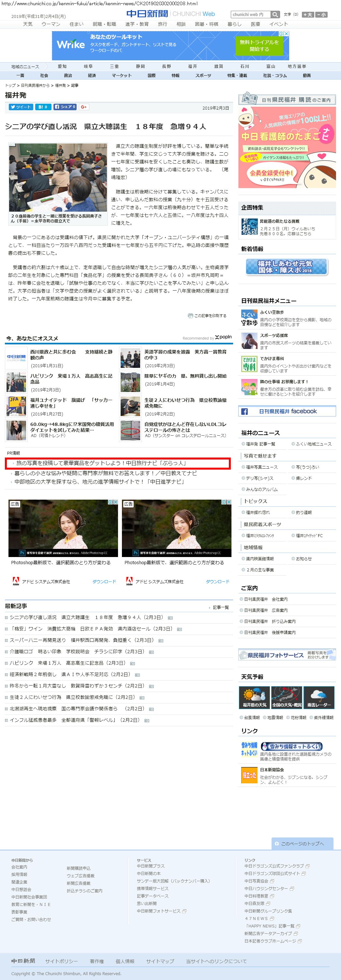
Task: Jump to このページのトップへ button
Action: (x=302, y=843)
